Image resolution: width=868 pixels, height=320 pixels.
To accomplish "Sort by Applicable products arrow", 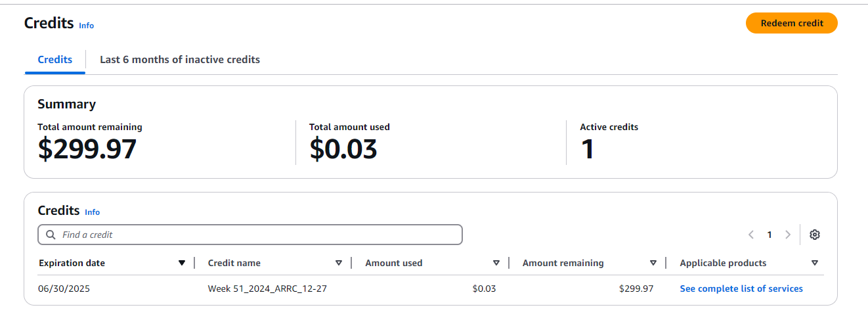I will [815, 263].
